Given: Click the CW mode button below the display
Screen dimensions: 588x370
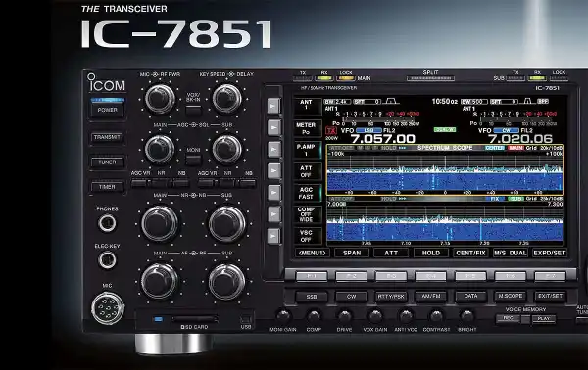Looking at the screenshot, I should coord(352,297).
